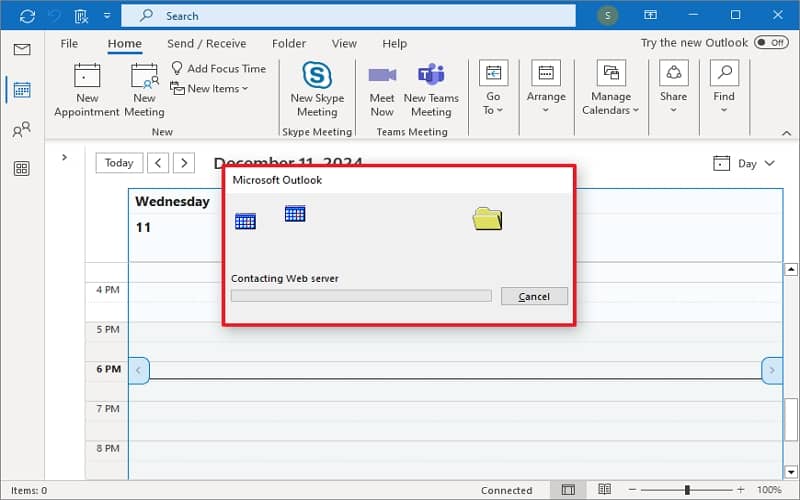This screenshot has height=500, width=800.
Task: Open the account avatar with letter S
Action: pyautogui.click(x=607, y=15)
